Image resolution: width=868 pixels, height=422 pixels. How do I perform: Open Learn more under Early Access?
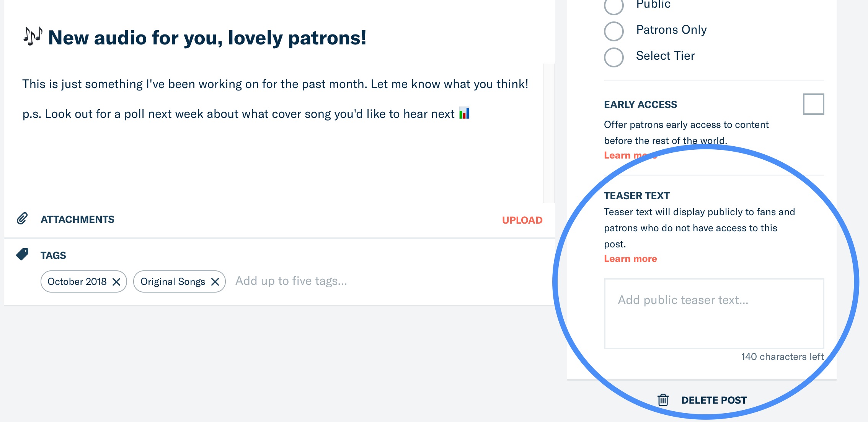(630, 155)
